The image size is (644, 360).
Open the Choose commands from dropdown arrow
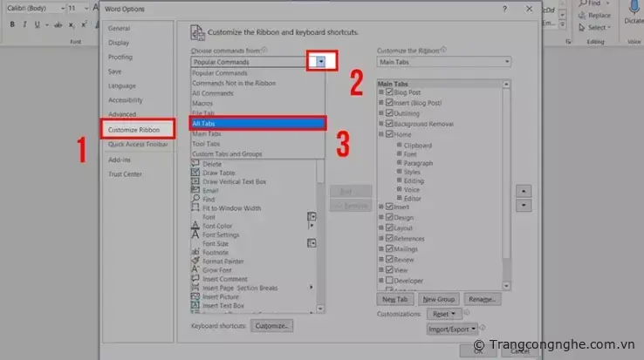coord(321,62)
